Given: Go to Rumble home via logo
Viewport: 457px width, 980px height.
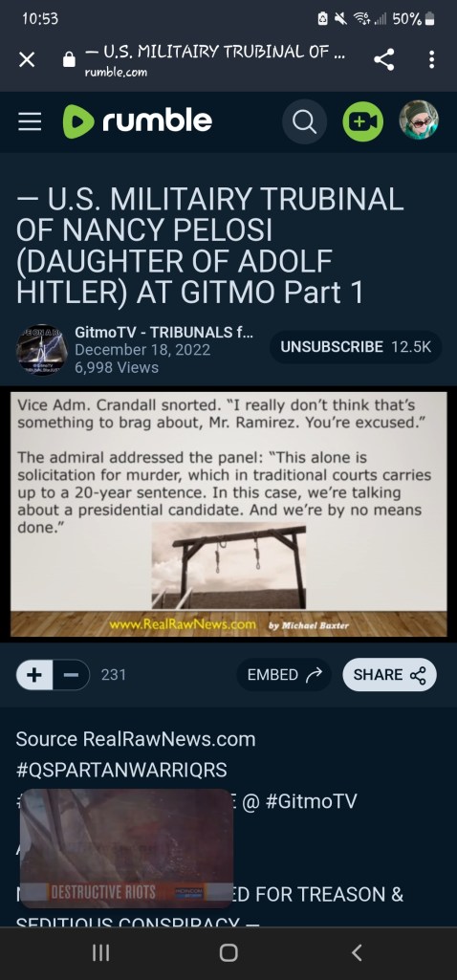Looking at the screenshot, I should pyautogui.click(x=138, y=121).
